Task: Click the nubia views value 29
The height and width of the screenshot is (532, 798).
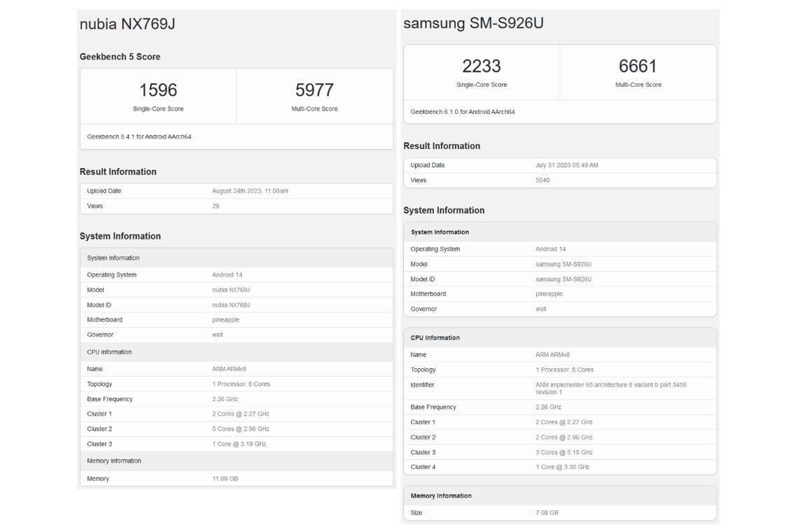Action: pyautogui.click(x=216, y=206)
